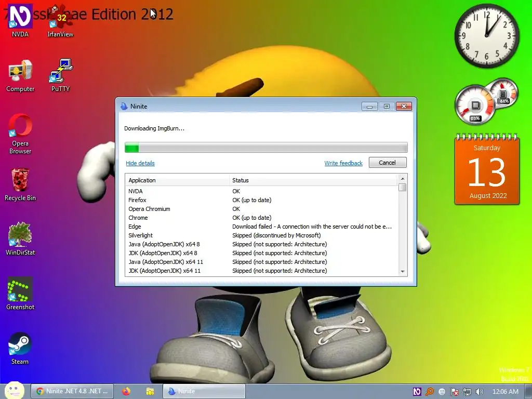This screenshot has height=399, width=532.
Task: Select the Firefox row in details list
Action: click(262, 200)
